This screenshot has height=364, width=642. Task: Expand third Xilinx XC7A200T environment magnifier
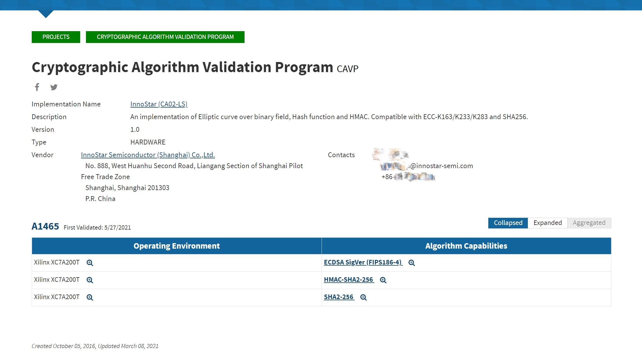point(90,297)
